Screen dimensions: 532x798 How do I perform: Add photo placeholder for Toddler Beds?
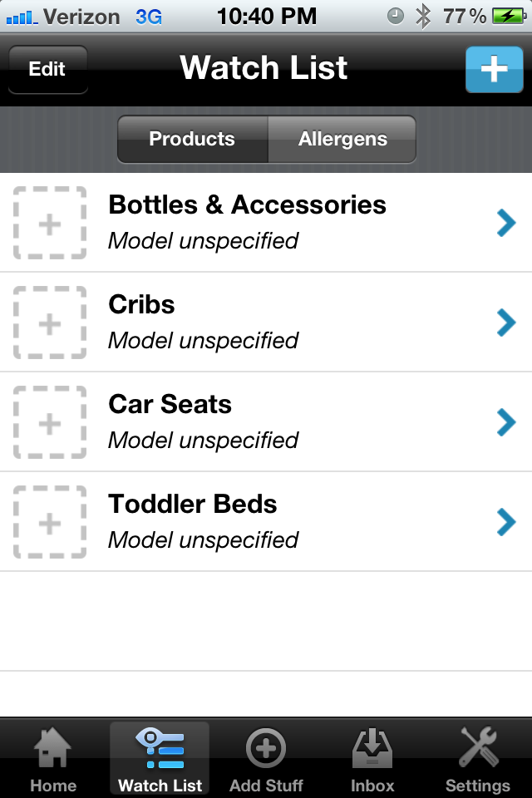pos(50,522)
